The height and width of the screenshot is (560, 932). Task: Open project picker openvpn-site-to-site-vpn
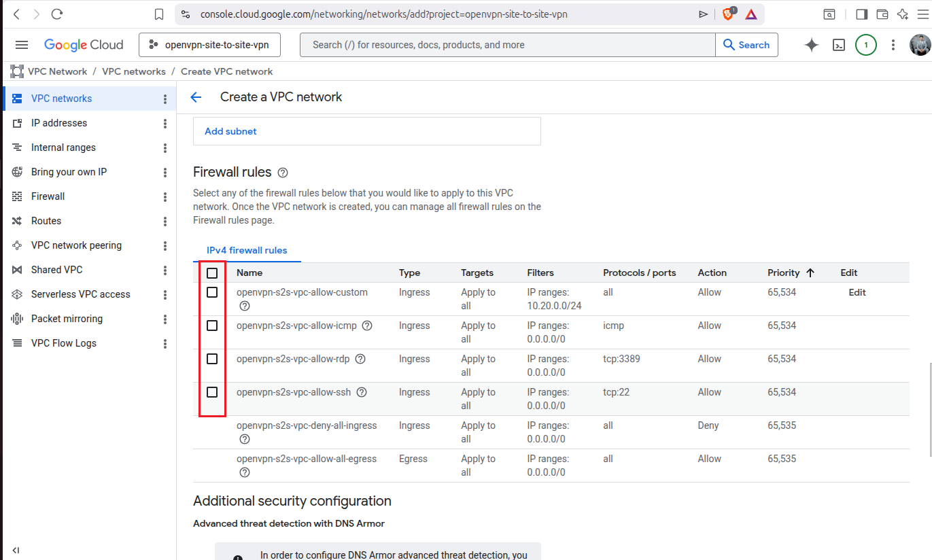tap(209, 46)
